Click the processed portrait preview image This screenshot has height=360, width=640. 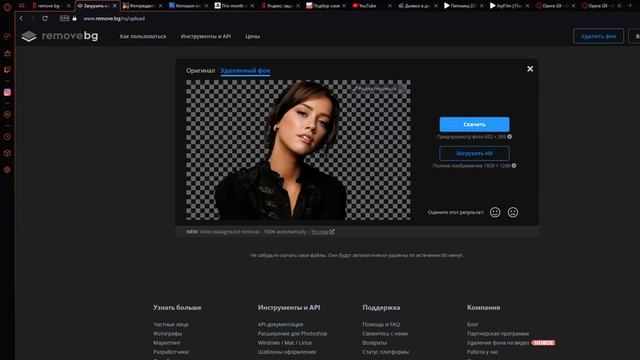(298, 150)
